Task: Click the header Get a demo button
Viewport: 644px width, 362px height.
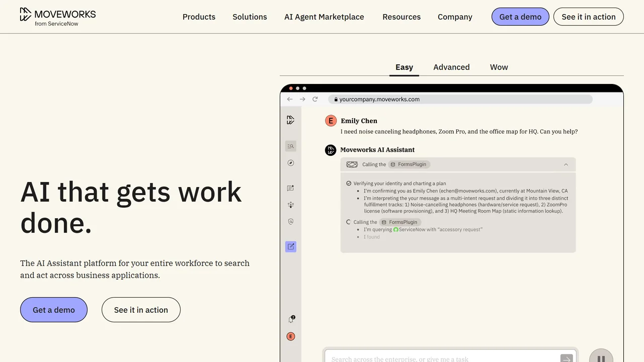Action: coord(520,17)
